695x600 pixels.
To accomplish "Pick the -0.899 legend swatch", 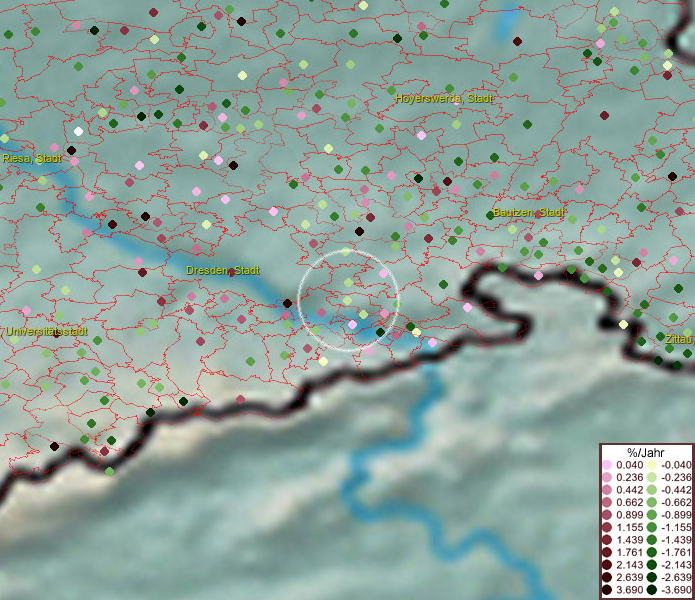I will click(x=651, y=515).
